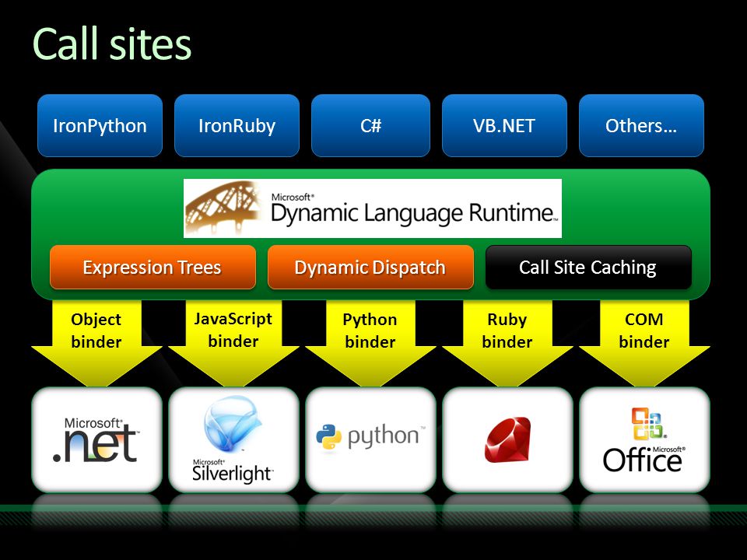Click the red Ruby gem tile

(x=507, y=439)
